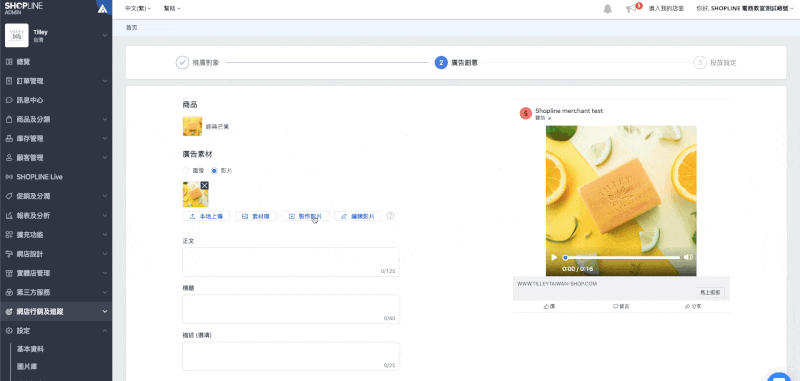Click into the 描述 (選填) field

[x=291, y=356]
